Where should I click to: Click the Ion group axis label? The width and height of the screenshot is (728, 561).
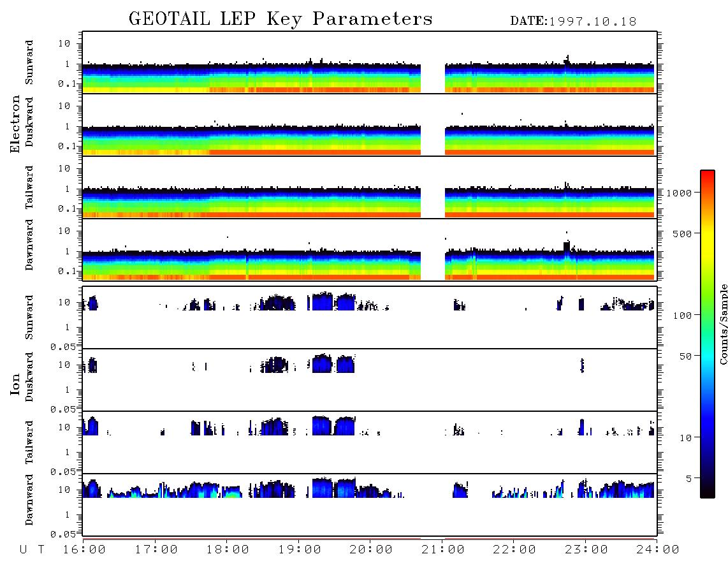click(x=15, y=384)
